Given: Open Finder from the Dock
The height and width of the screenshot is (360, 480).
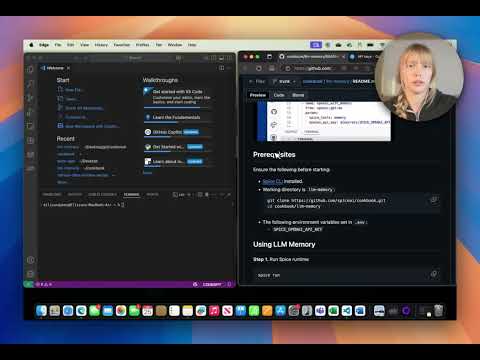Looking at the screenshot, I should click(41, 311).
